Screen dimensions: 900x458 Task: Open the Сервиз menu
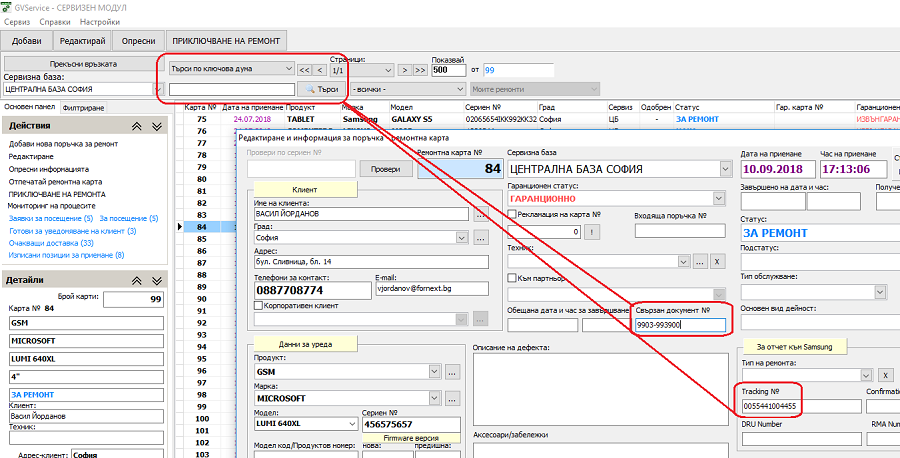tap(17, 22)
